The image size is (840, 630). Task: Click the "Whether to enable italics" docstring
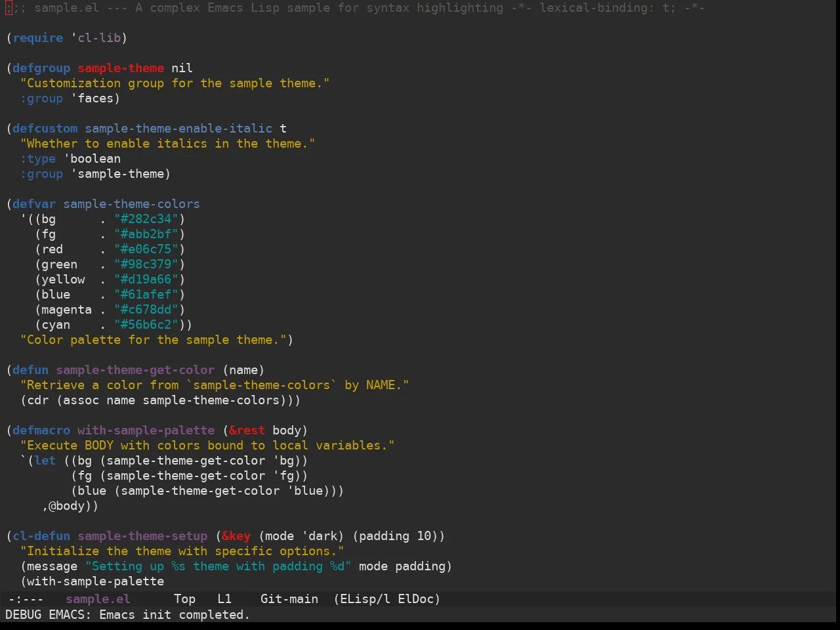pyautogui.click(x=168, y=144)
